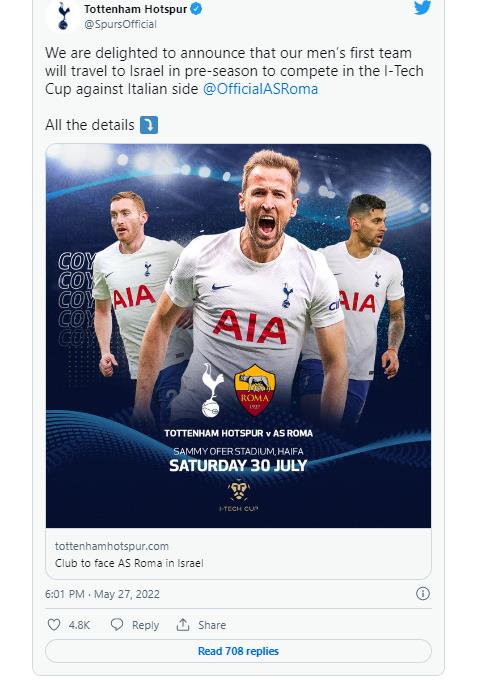Open the Tottenham Hotspur profile avatar
The width and height of the screenshot is (480, 680).
point(64,16)
